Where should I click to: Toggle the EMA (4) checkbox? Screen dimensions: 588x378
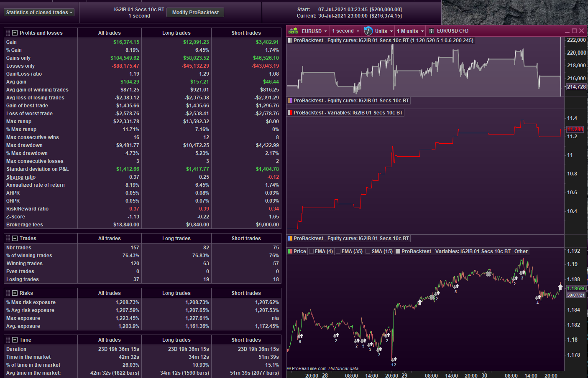311,251
